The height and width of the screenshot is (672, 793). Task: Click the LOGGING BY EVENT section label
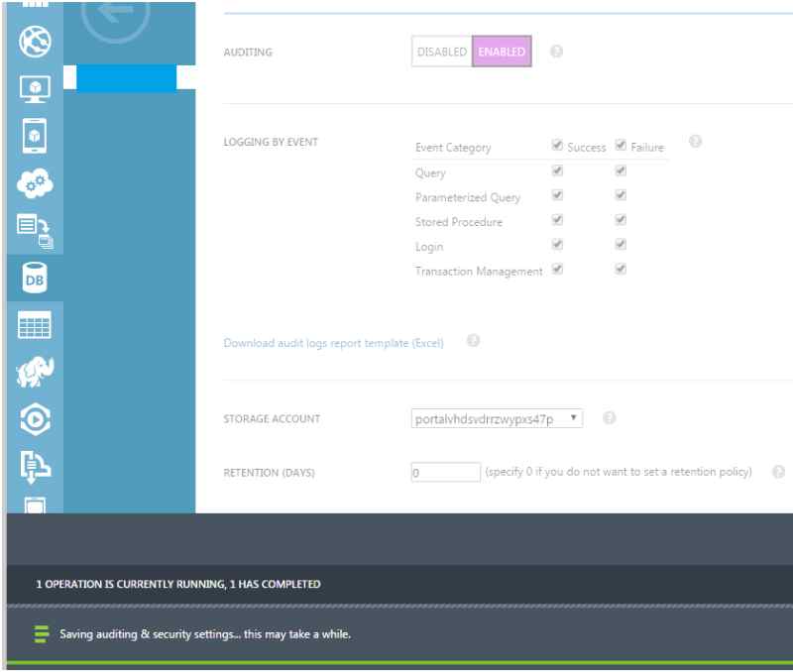(271, 142)
